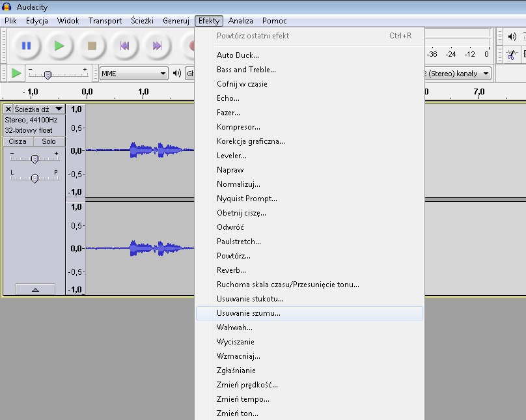Choose Wzmacniaj... amplify effect
Screen dimensions: 526x420
(309, 356)
